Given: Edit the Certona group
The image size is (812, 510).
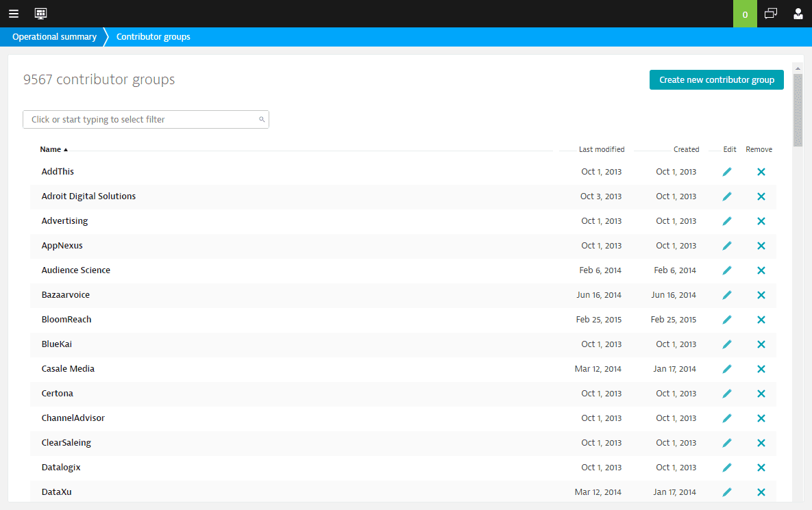Looking at the screenshot, I should tap(727, 394).
